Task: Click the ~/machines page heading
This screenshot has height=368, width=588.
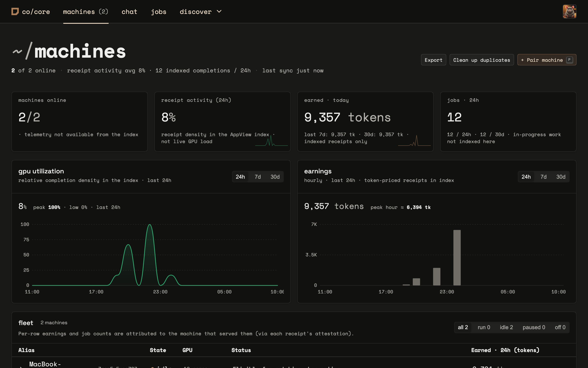Action: [x=69, y=51]
